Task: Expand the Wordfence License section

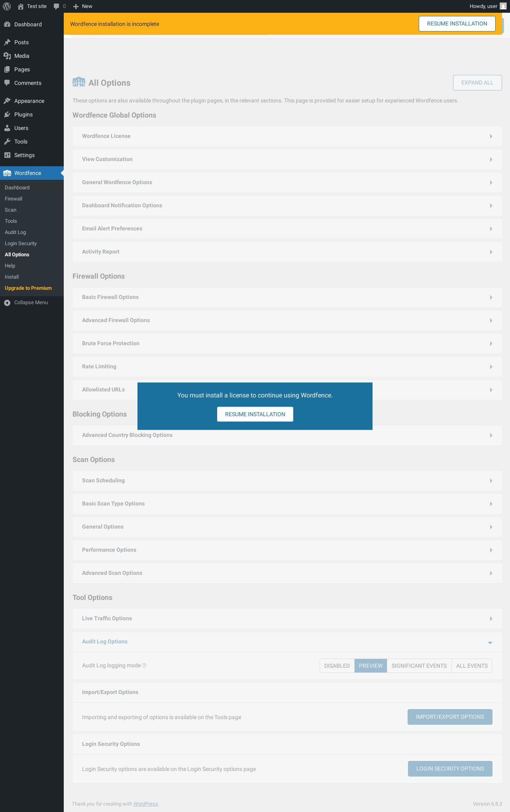Action: tap(287, 136)
